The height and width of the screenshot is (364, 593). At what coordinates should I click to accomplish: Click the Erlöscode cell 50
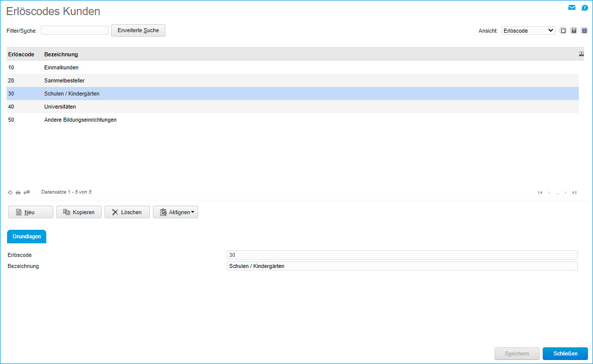tap(11, 120)
